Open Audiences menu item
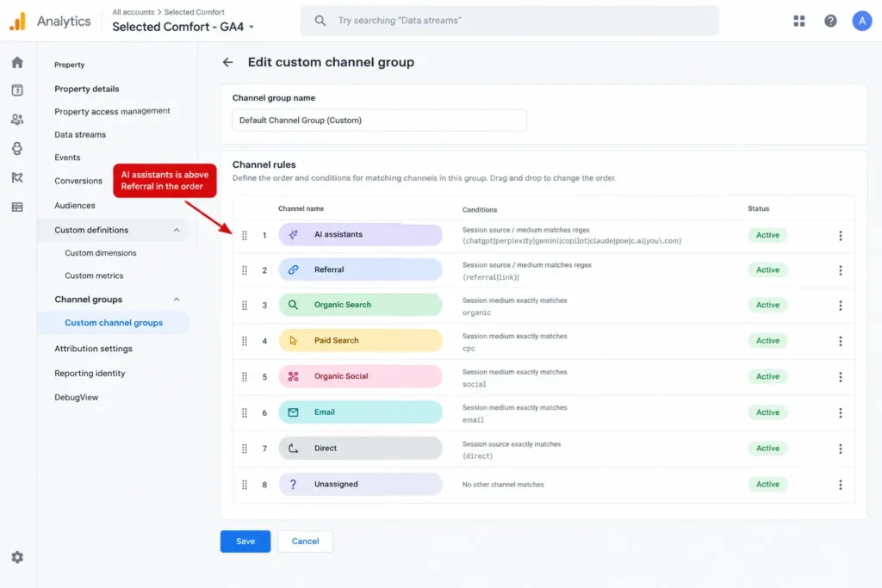Screen dimensions: 882x588 [75, 206]
